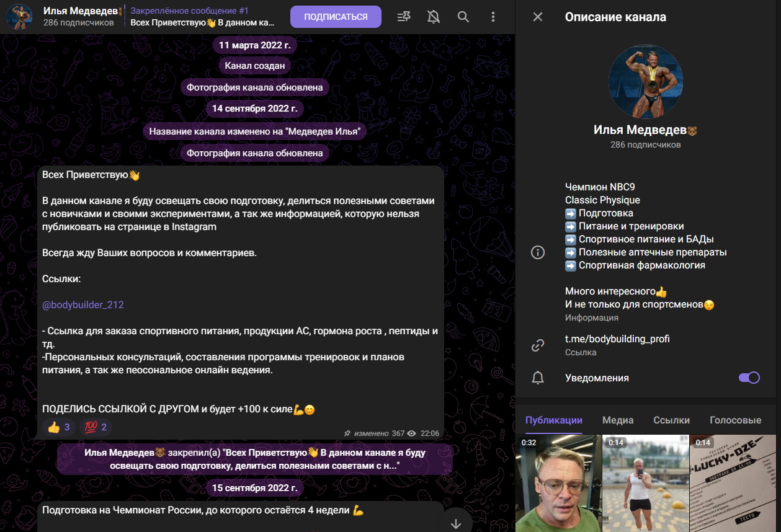Open search in the channel

coord(463,17)
